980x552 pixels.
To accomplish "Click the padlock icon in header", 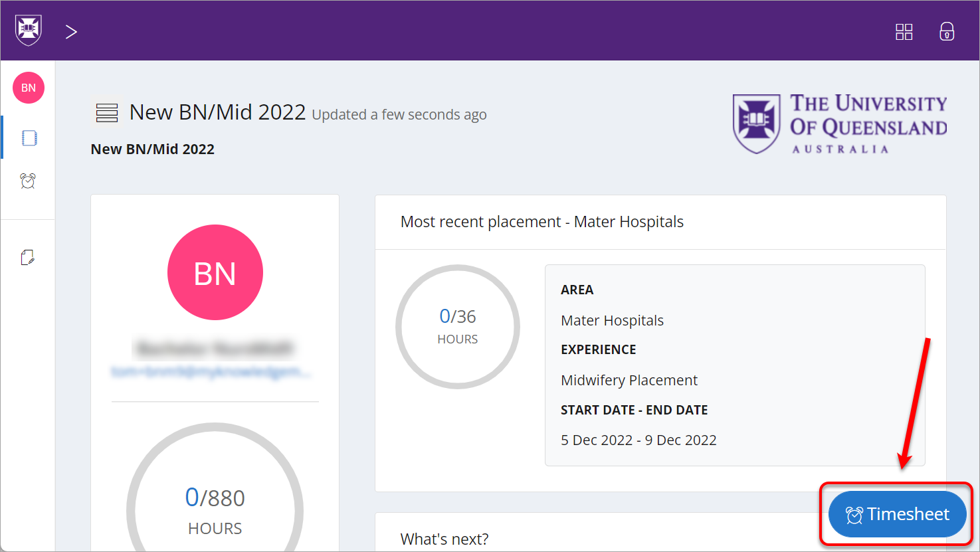I will (947, 31).
